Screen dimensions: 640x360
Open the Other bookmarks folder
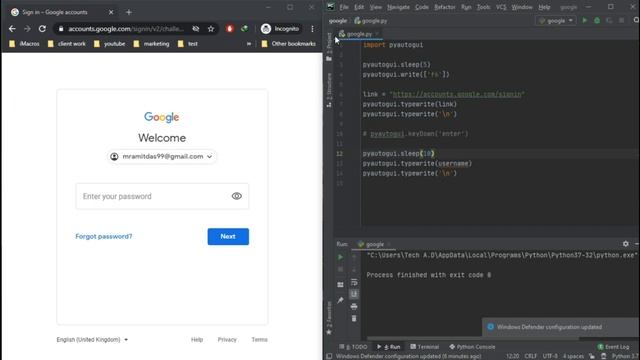click(289, 44)
